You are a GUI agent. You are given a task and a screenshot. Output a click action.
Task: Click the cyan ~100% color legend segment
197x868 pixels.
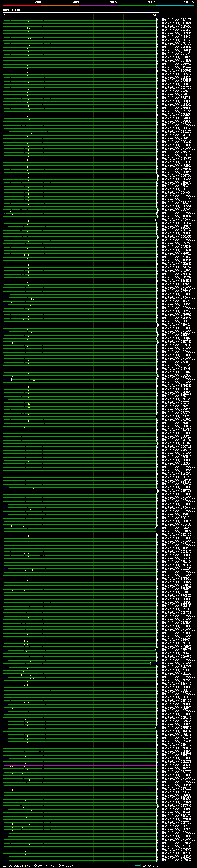tap(175, 6)
